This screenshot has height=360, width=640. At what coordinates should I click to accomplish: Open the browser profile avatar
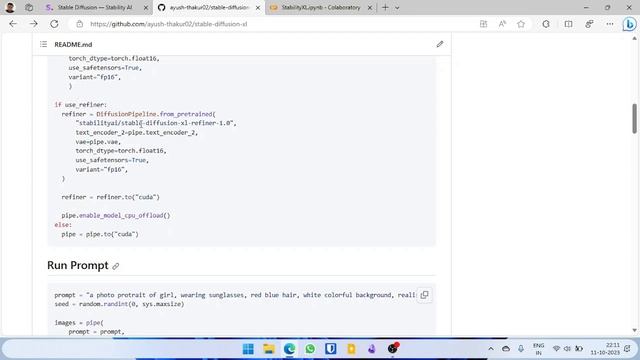[10, 7]
